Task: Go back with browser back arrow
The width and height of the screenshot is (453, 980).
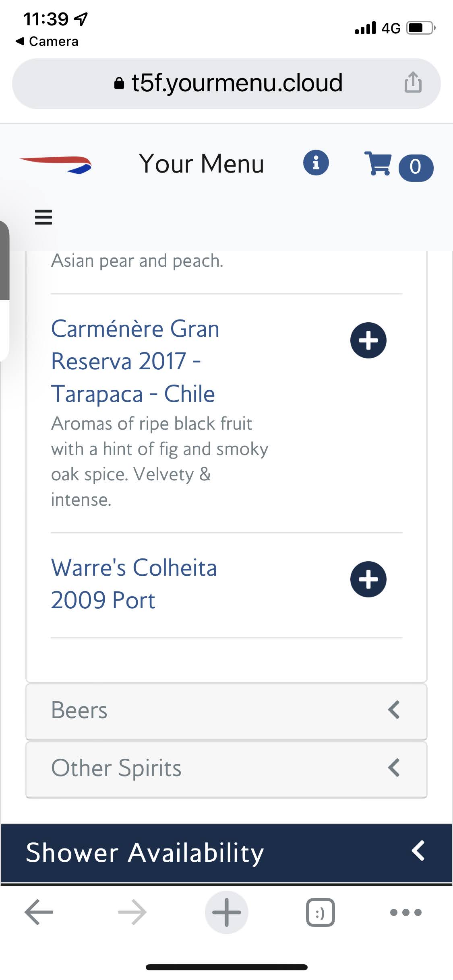Action: point(39,912)
